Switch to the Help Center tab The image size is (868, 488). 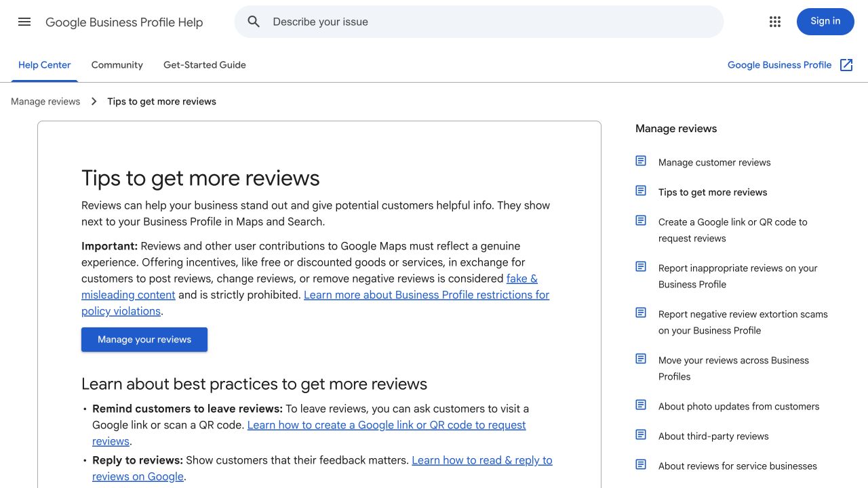pos(45,65)
